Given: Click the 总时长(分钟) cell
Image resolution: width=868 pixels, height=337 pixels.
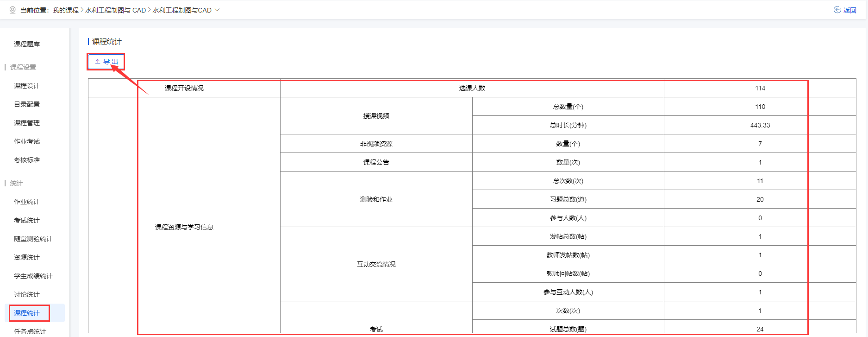Looking at the screenshot, I should (568, 125).
